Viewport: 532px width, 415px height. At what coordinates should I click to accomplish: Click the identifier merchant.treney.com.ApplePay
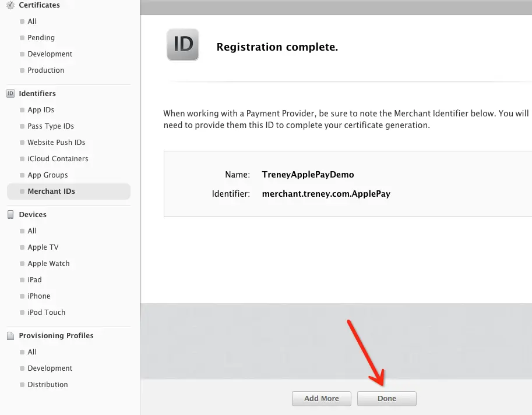[326, 194]
